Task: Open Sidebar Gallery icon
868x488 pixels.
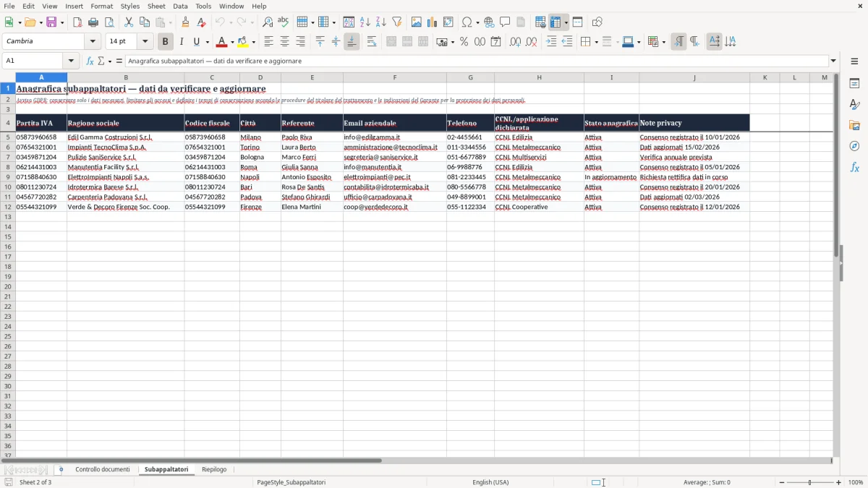Action: point(854,125)
